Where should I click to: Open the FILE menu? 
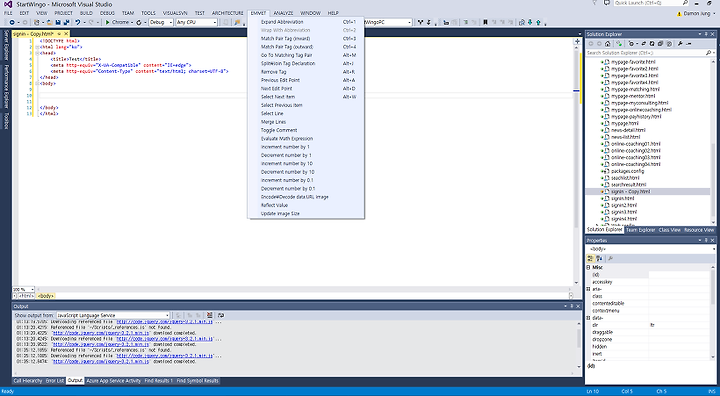8,13
